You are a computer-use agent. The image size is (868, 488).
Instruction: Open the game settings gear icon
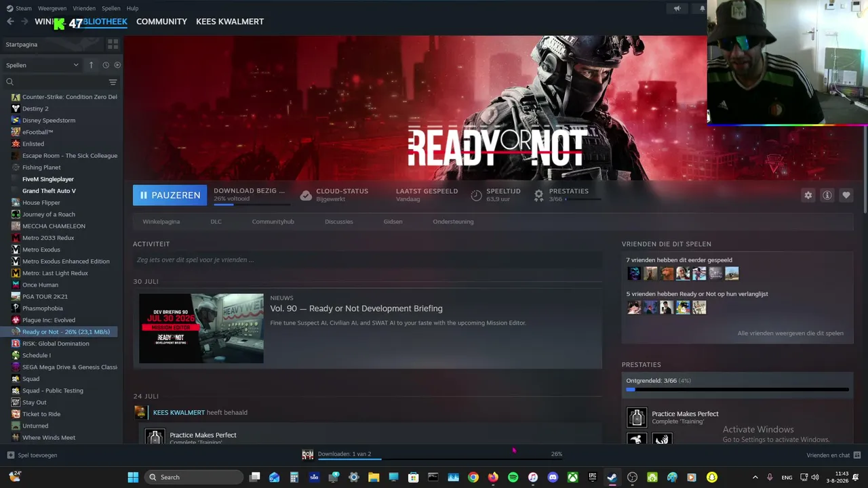point(808,195)
